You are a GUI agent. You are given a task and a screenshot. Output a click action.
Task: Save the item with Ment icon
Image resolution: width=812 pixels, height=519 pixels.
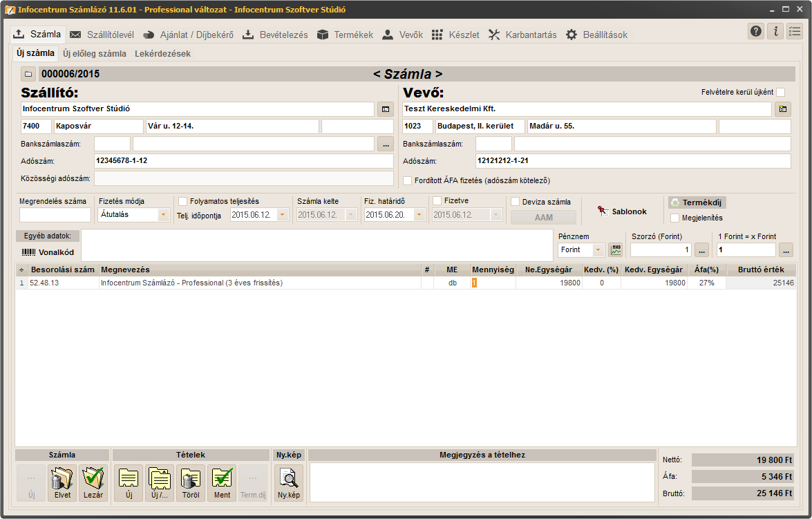[x=222, y=483]
